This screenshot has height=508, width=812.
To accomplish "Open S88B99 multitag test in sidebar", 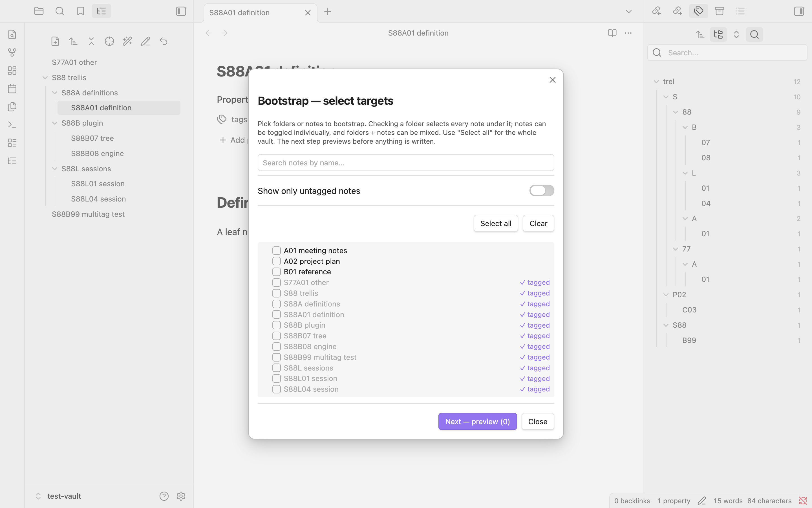I will 88,214.
